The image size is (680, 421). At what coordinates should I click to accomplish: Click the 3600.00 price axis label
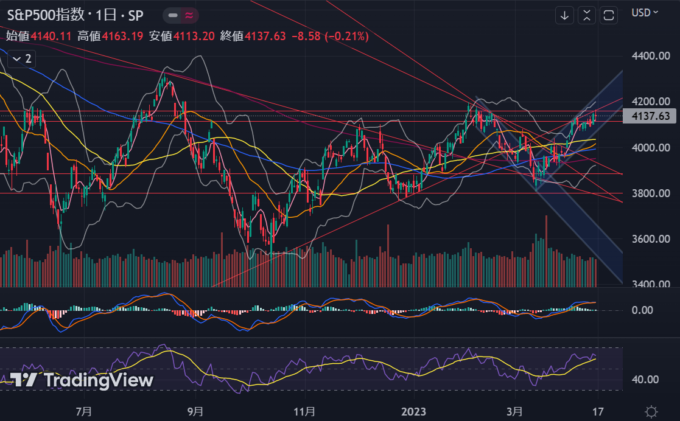click(649, 239)
